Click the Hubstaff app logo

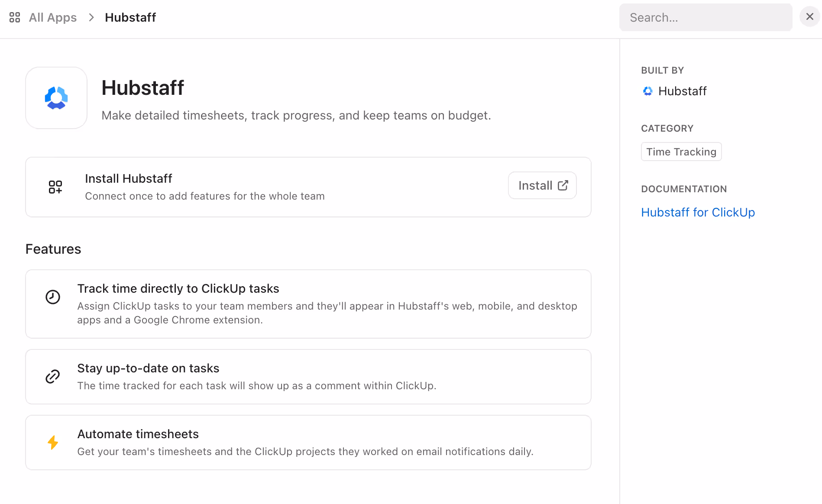tap(56, 97)
